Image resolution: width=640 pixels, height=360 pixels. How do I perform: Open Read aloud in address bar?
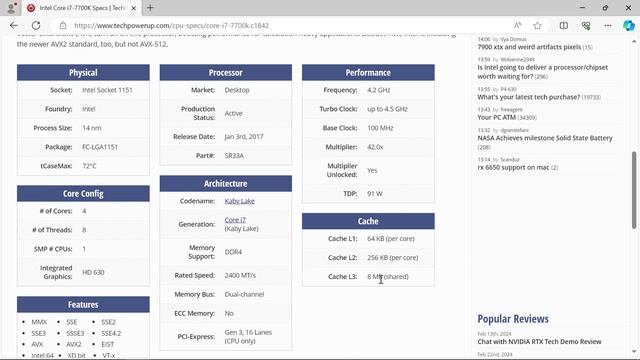coord(518,25)
